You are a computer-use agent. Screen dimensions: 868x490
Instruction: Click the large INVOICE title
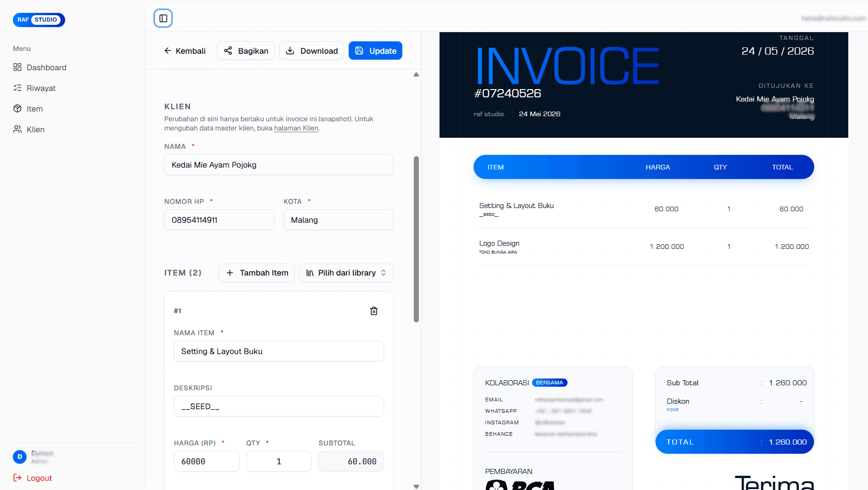click(x=567, y=66)
